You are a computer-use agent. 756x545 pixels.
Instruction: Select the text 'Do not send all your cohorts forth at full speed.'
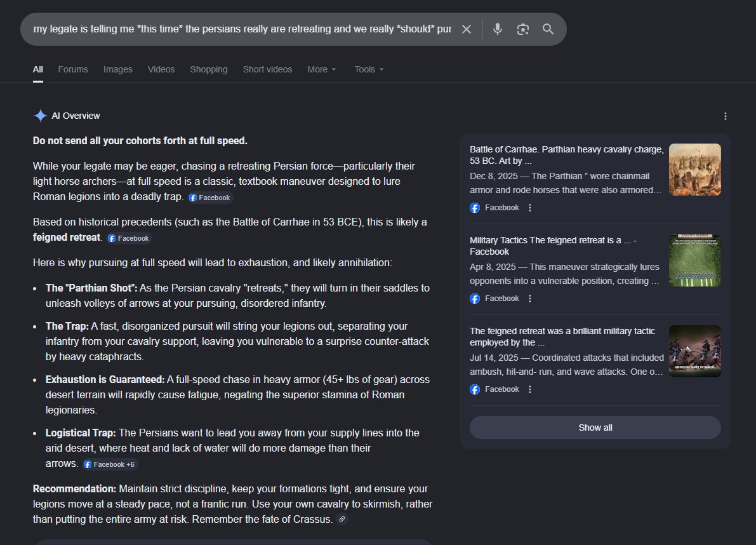140,141
